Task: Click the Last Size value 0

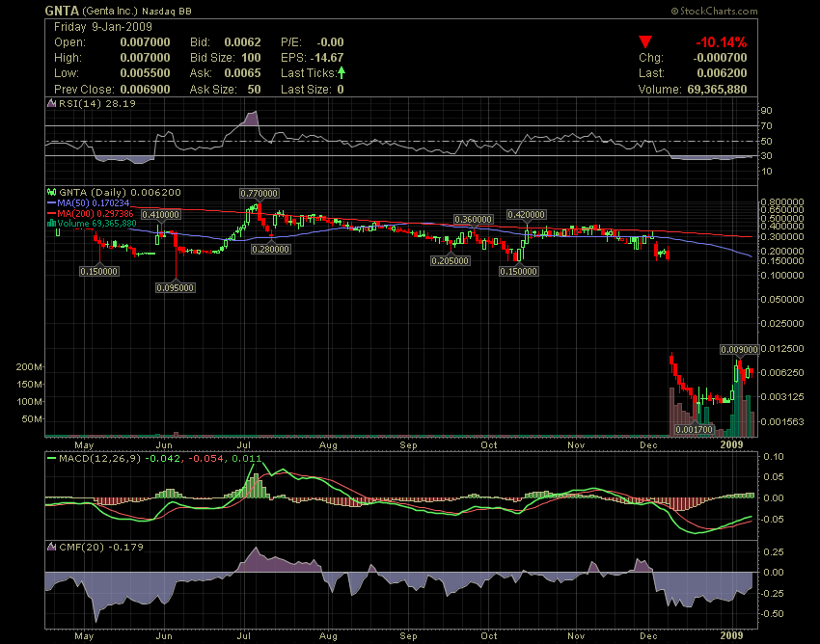Action: [x=341, y=90]
